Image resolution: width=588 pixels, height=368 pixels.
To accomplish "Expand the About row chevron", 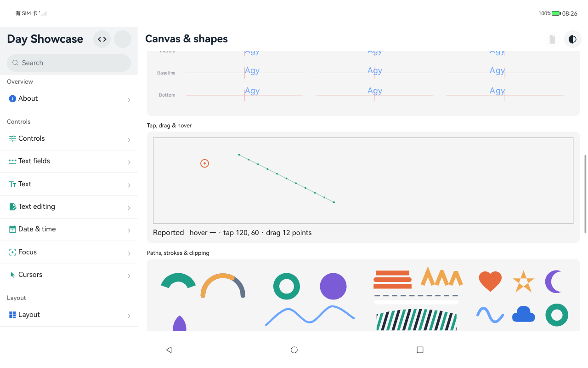I will tap(129, 99).
